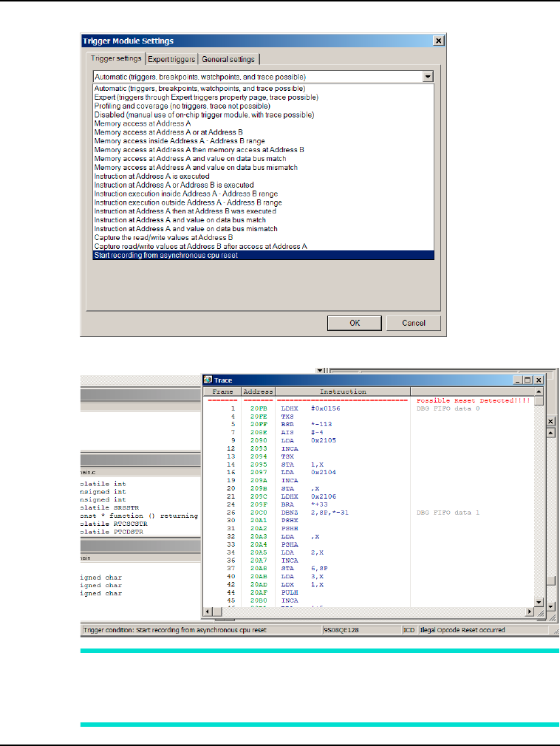Viewport: 560px width, 746px height.
Task: Click the Frame column header in Trace
Action: (x=222, y=391)
